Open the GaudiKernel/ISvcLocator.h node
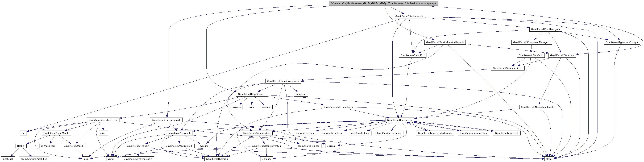The image size is (644, 162). coord(409,16)
